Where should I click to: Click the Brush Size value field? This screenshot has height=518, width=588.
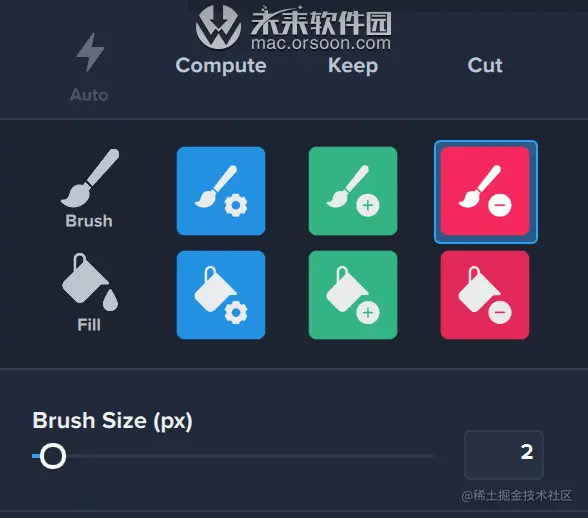point(504,455)
